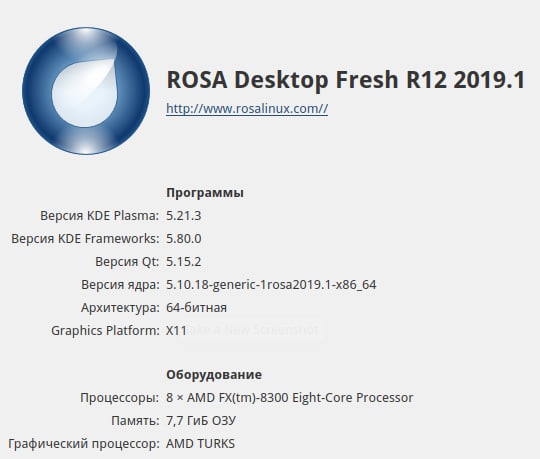Select processor value AMD FX(tm)-8300 Eight-Core

(x=290, y=398)
